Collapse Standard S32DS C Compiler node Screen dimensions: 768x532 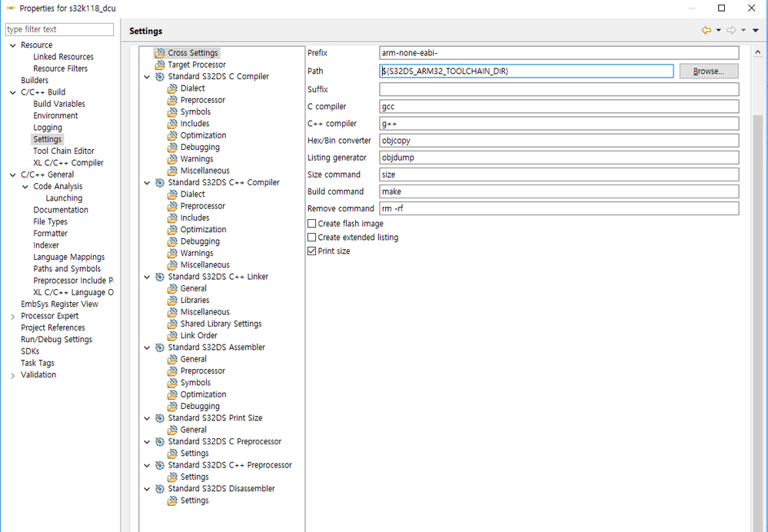[147, 77]
